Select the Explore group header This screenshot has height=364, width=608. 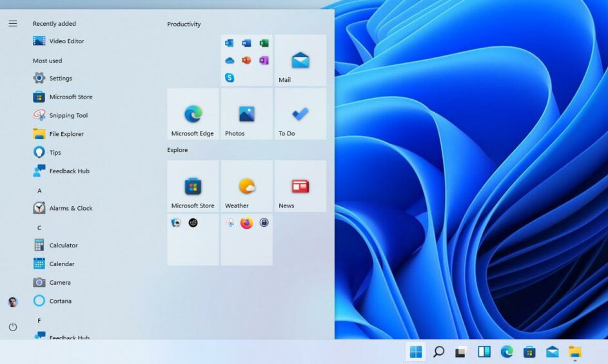[177, 150]
